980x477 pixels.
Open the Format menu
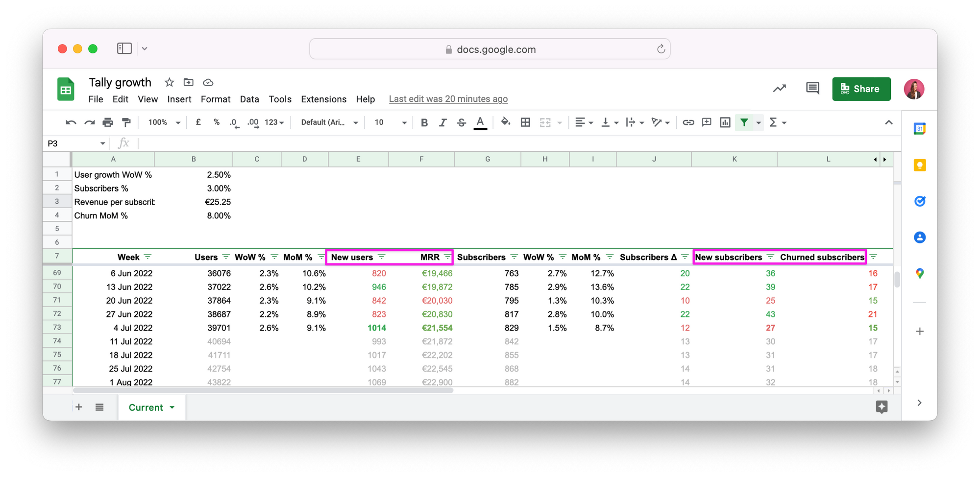pos(216,99)
